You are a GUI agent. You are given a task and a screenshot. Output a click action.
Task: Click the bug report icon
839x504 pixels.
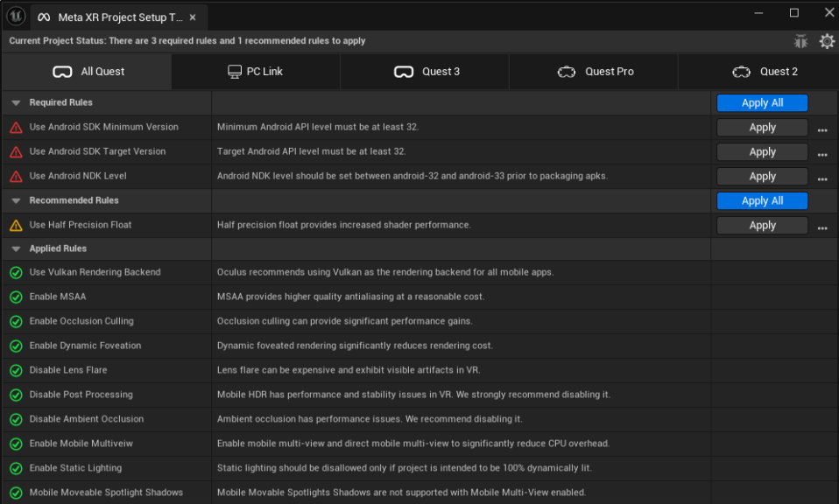[x=800, y=41]
